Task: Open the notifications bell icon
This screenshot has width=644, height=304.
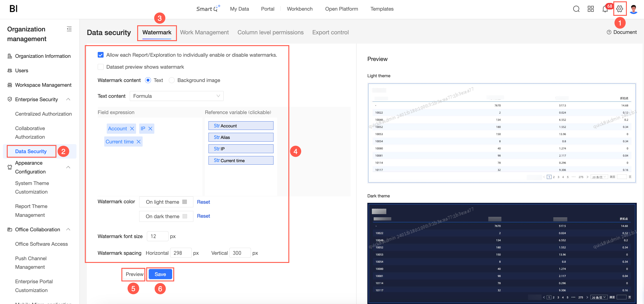Action: 605,9
